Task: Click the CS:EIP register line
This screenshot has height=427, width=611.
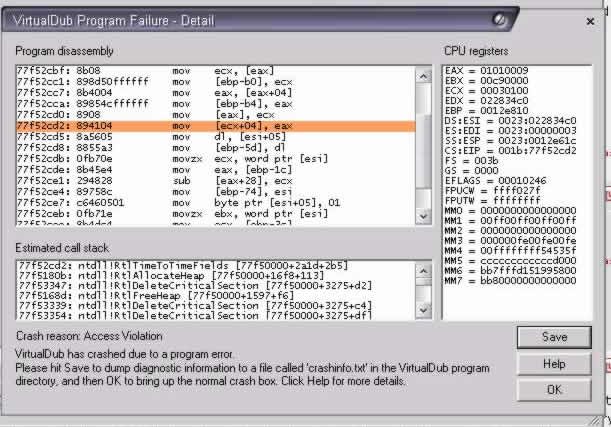Action: pos(510,151)
